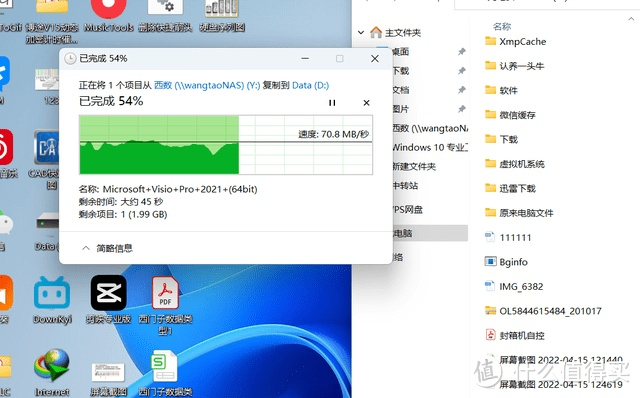Select the IMG_6382 file
The height and width of the screenshot is (398, 640).
click(514, 286)
